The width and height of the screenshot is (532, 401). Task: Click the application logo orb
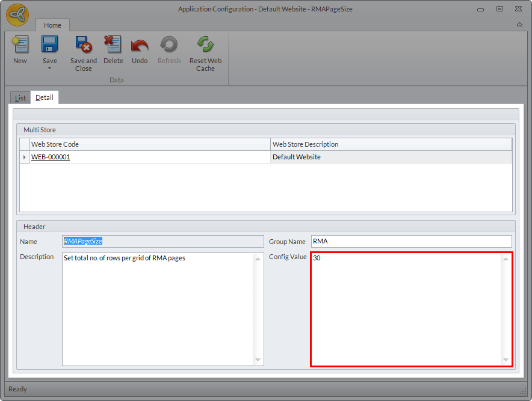pos(17,15)
